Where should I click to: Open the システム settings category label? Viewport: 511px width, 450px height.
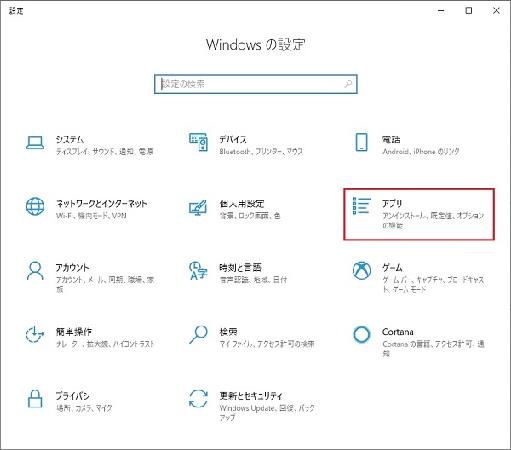point(70,139)
